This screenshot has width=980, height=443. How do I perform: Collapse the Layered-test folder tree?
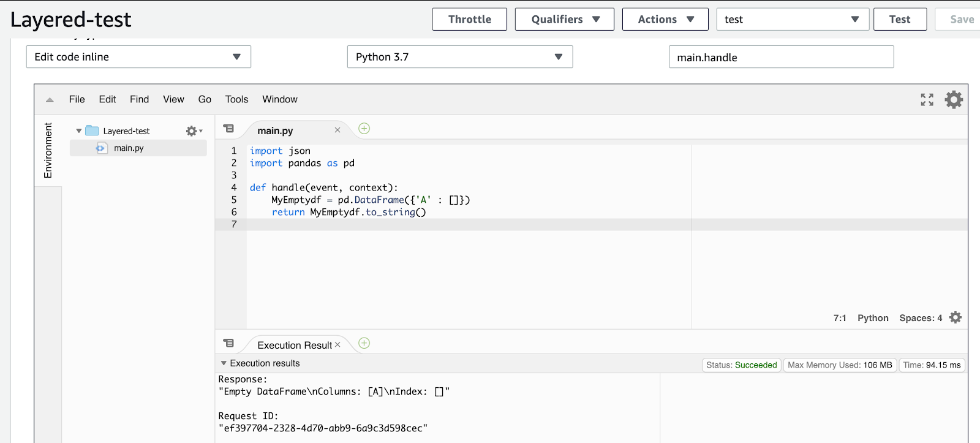(79, 131)
